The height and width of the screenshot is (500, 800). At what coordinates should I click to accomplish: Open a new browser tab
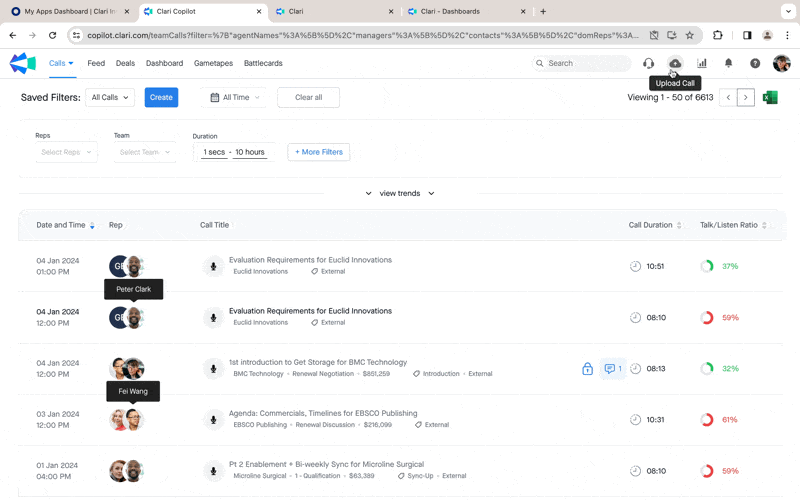(x=543, y=11)
